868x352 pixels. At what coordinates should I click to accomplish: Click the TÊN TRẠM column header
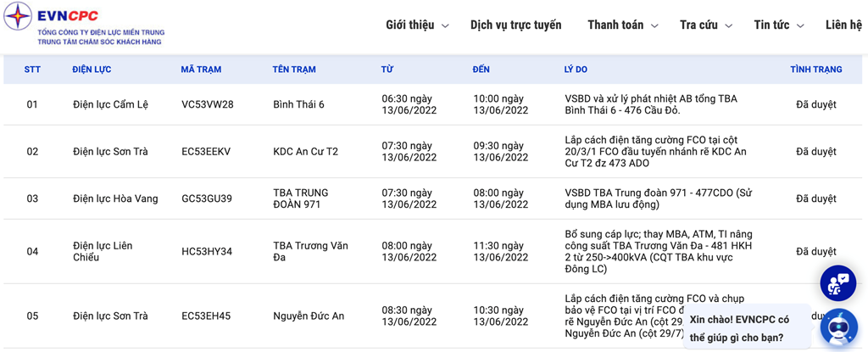(x=294, y=70)
